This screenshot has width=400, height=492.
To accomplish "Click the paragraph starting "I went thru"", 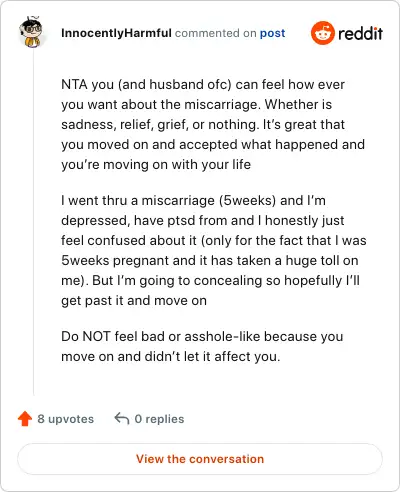I will point(214,250).
